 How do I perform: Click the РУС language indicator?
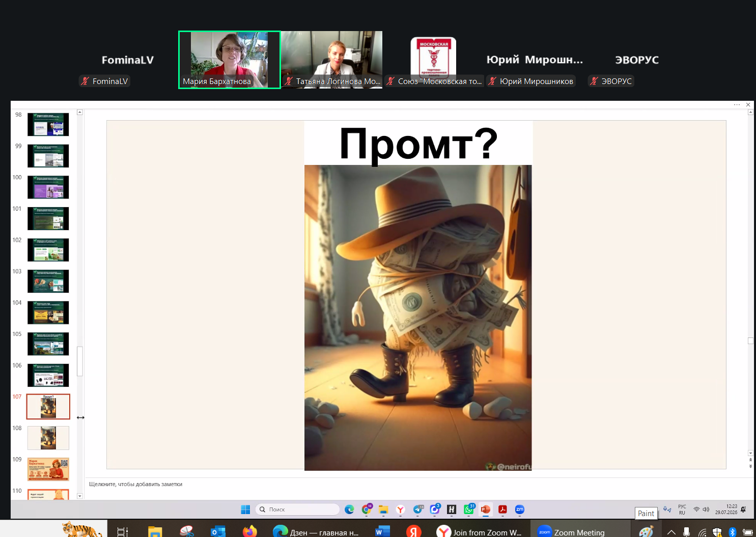point(682,510)
